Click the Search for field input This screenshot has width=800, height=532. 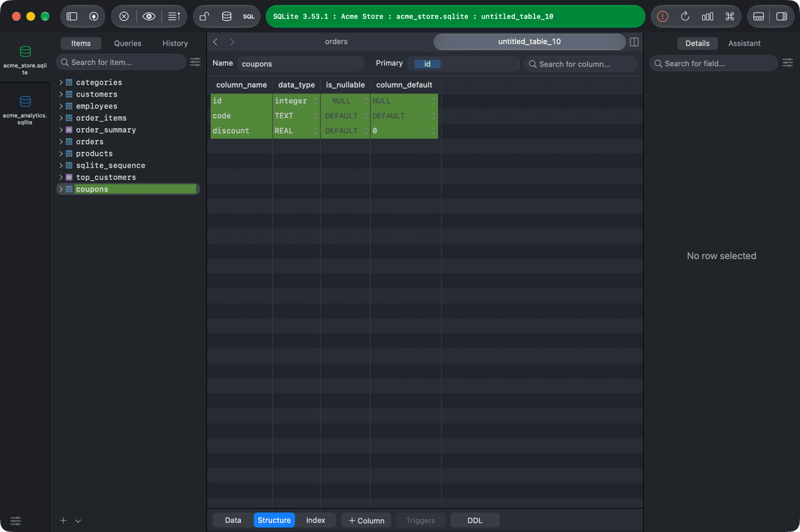coord(713,63)
